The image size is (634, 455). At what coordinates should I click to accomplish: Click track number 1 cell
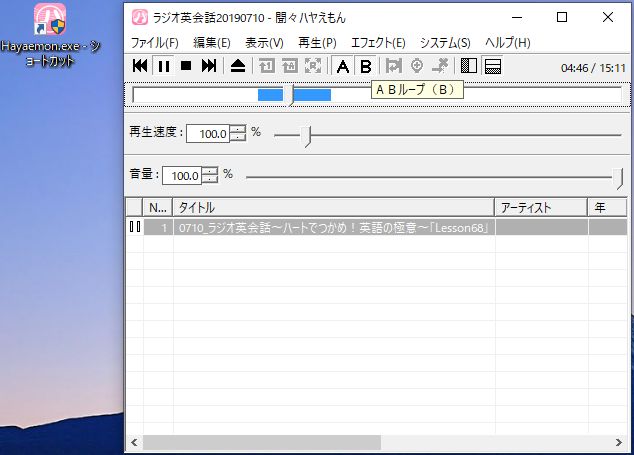tap(158, 228)
